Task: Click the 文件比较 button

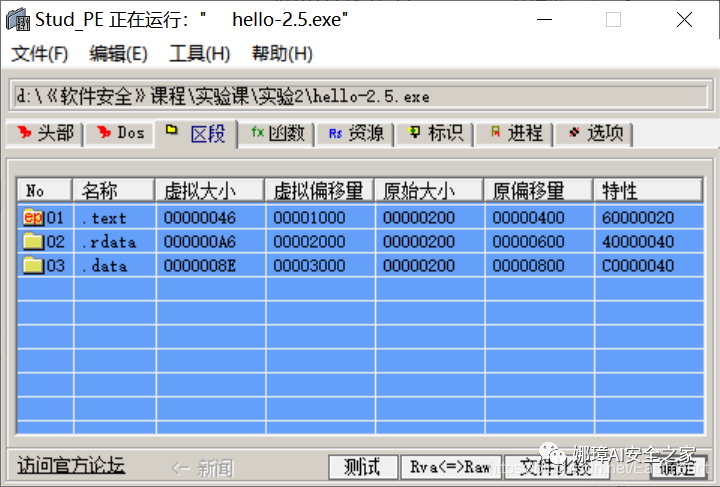Action: [557, 467]
